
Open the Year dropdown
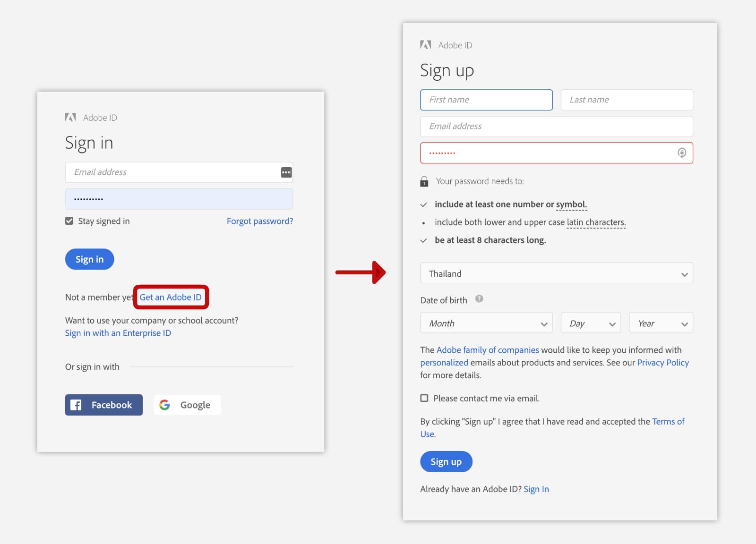[661, 323]
